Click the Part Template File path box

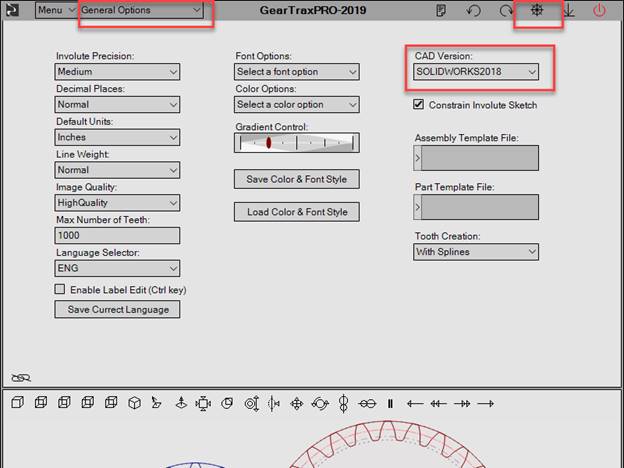point(480,207)
